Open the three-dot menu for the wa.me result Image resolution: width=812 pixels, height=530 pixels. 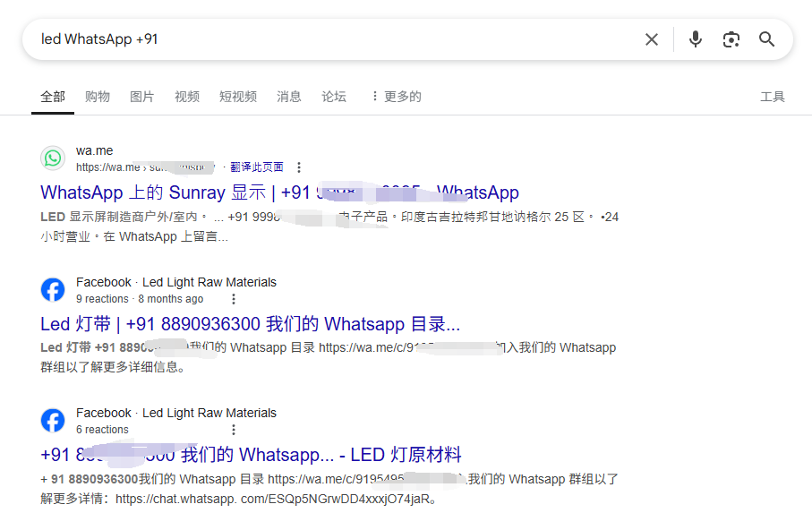[x=299, y=167]
